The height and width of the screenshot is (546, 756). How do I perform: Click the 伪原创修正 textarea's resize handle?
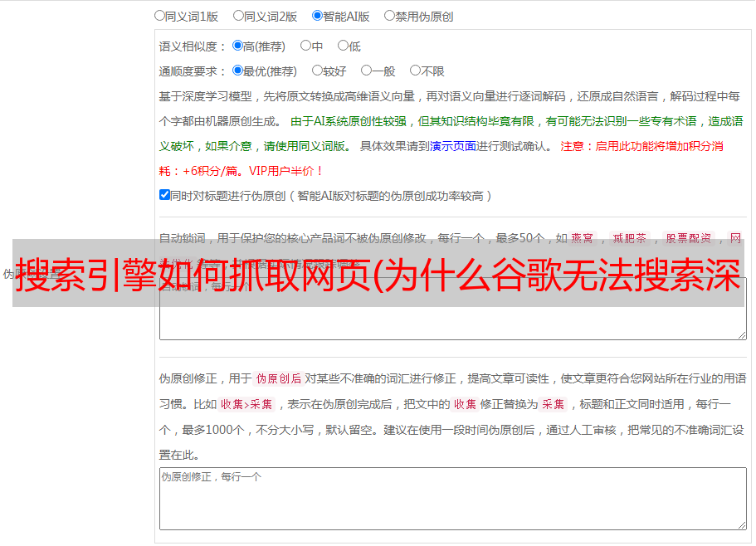742,525
